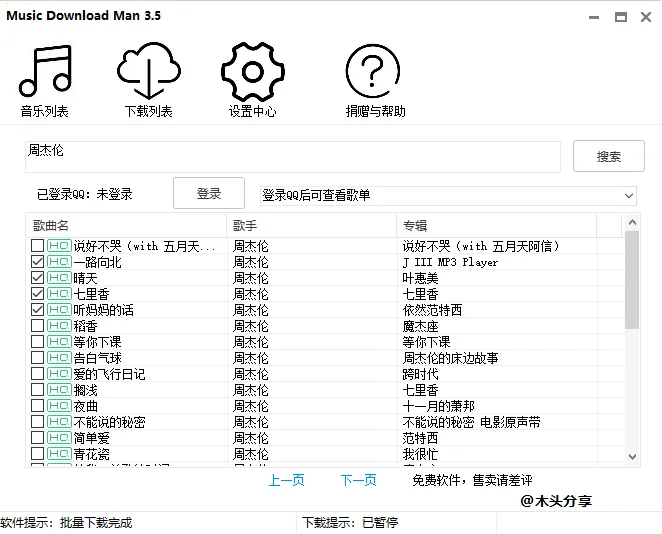The width and height of the screenshot is (662, 535).
Task: Sort by the 歌曲名 column header
Action: tap(127, 225)
